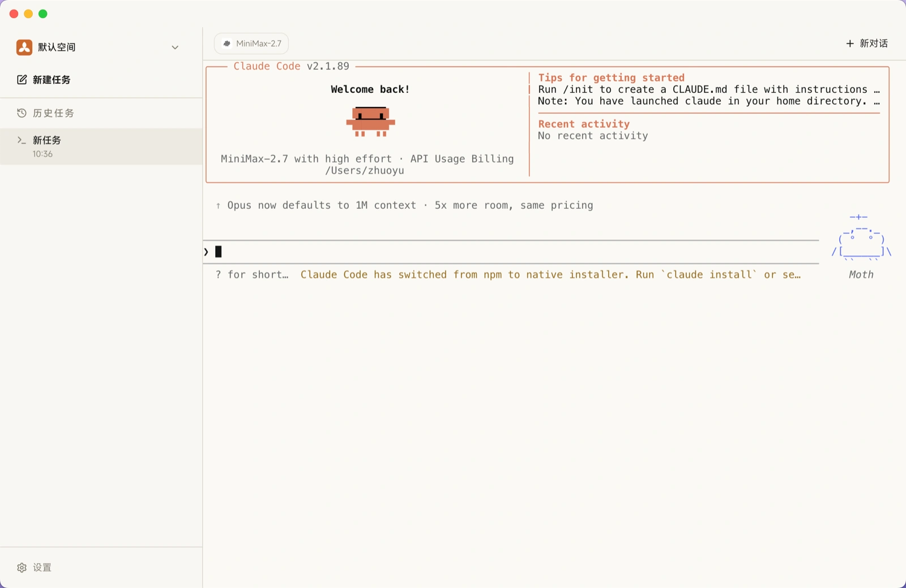The width and height of the screenshot is (906, 588).
Task: Start a new chat via 新对话 text
Action: coord(873,44)
